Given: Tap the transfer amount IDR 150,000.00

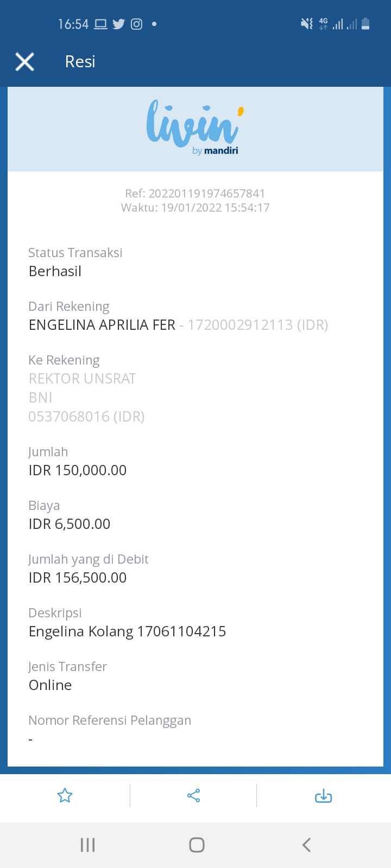Looking at the screenshot, I should (x=78, y=470).
